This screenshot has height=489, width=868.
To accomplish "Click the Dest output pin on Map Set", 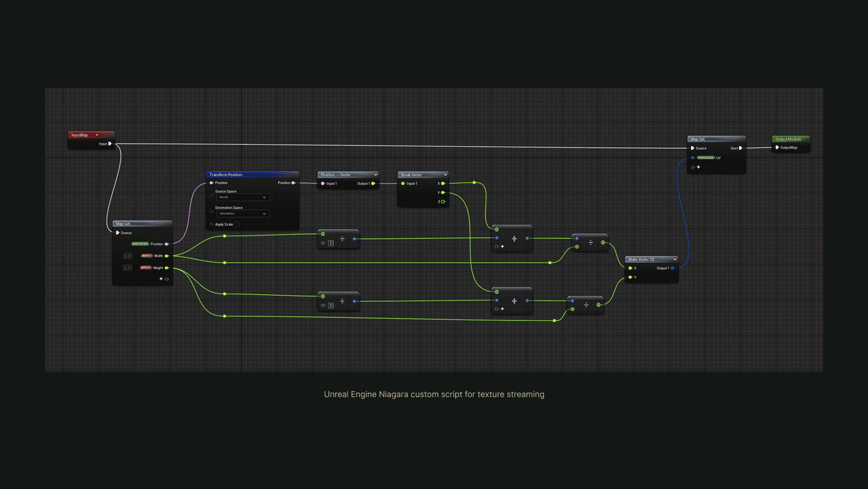I will (x=740, y=148).
